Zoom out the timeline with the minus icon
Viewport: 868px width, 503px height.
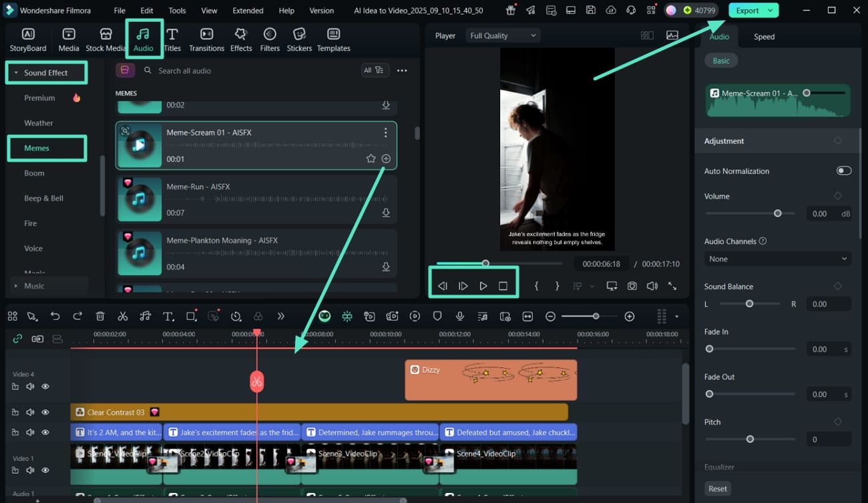(550, 317)
